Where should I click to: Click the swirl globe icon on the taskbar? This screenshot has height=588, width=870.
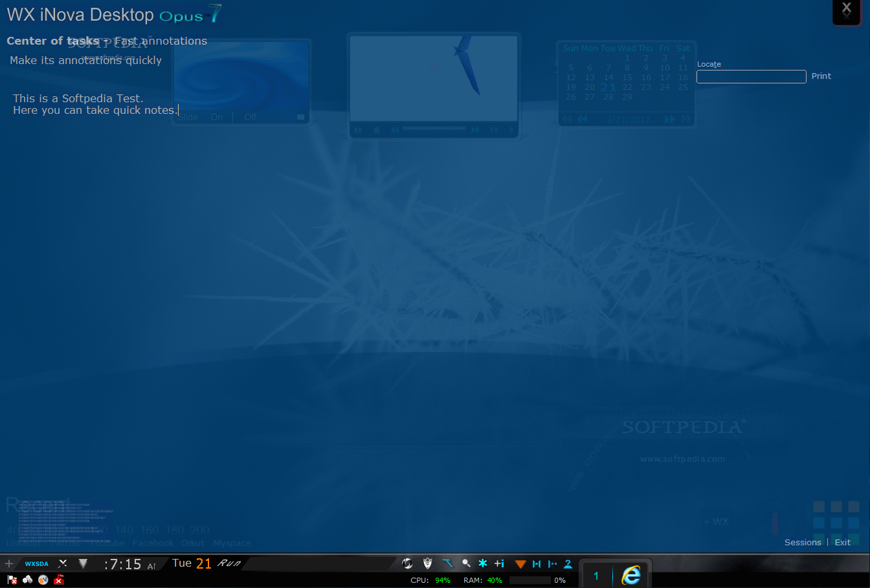(407, 563)
